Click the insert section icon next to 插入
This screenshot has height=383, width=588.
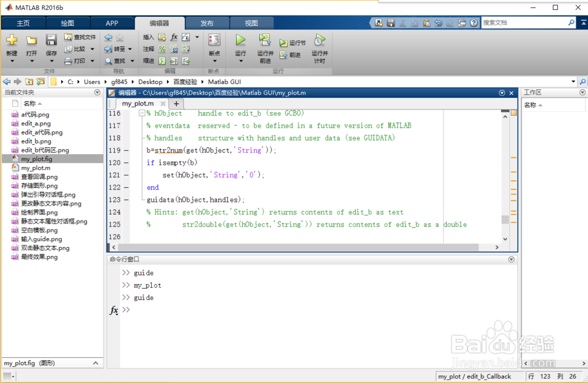162,37
